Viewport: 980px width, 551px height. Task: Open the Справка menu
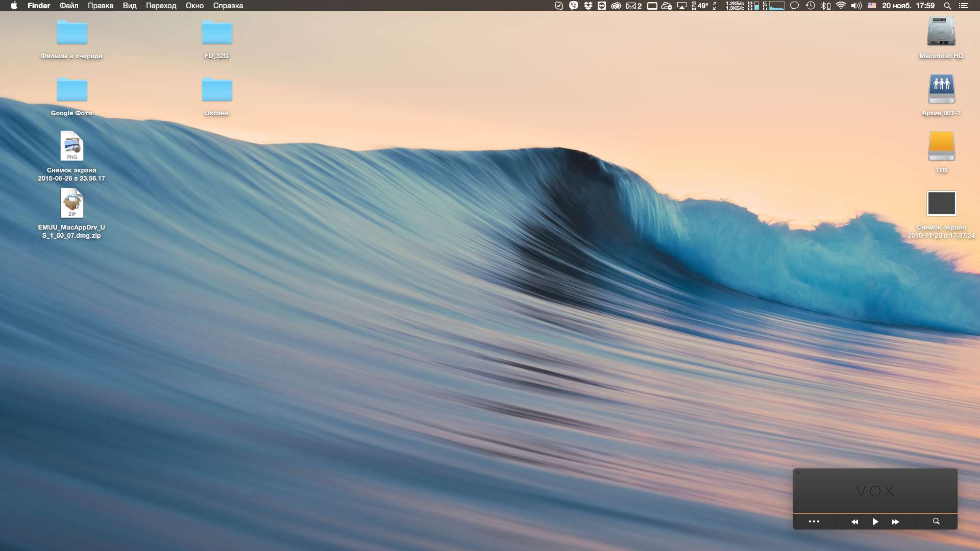[228, 6]
